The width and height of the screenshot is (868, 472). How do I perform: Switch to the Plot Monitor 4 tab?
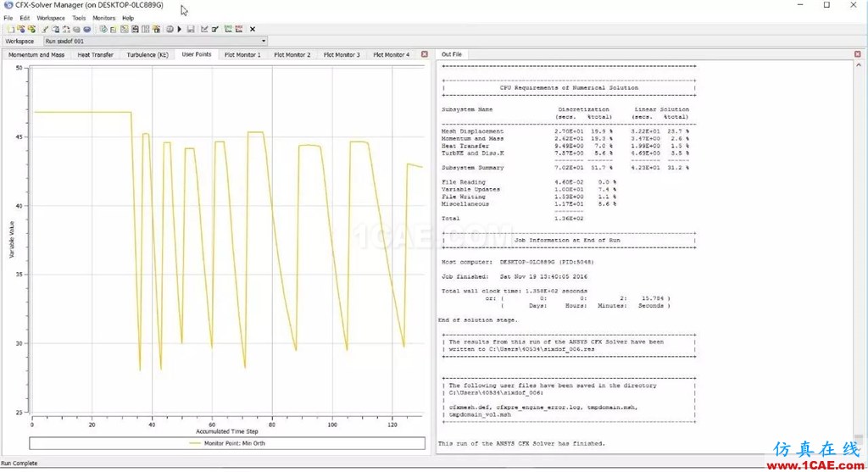pyautogui.click(x=392, y=55)
